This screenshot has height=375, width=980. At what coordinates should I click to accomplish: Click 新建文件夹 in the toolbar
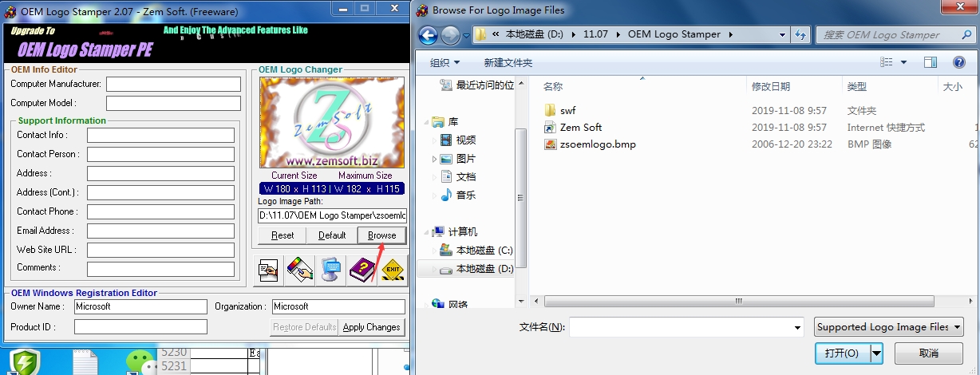point(508,62)
